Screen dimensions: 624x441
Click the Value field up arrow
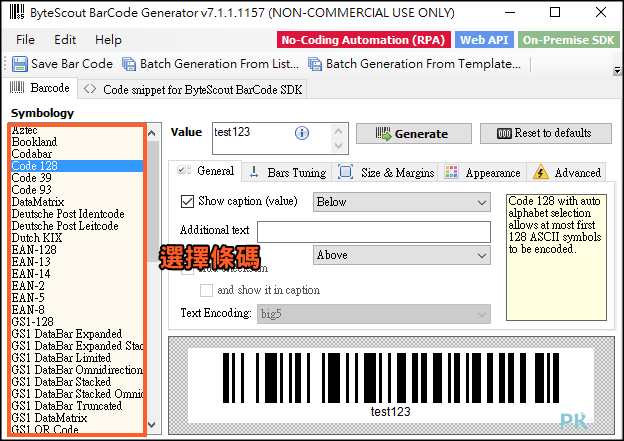point(339,131)
